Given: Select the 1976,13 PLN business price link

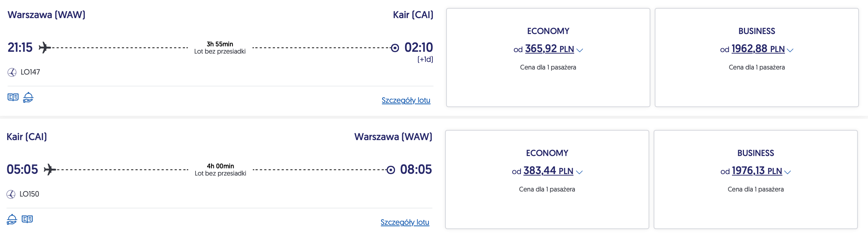Looking at the screenshot, I should coord(757,171).
